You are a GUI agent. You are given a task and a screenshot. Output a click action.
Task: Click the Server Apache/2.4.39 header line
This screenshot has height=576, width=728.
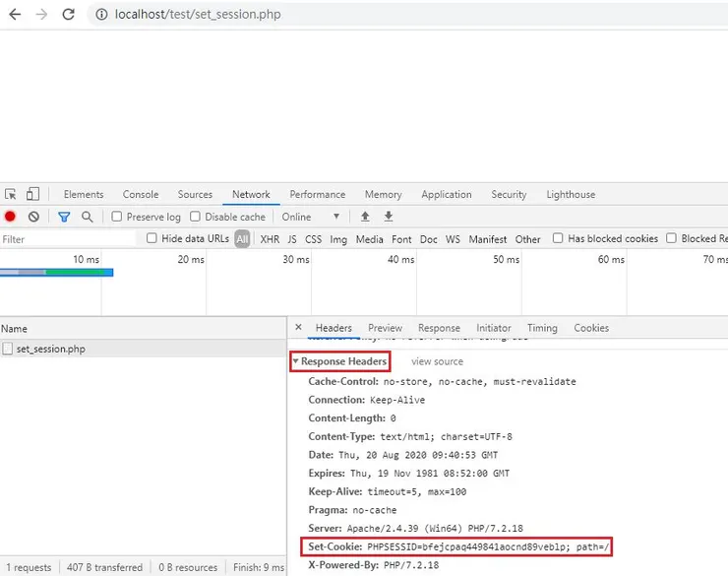point(415,528)
